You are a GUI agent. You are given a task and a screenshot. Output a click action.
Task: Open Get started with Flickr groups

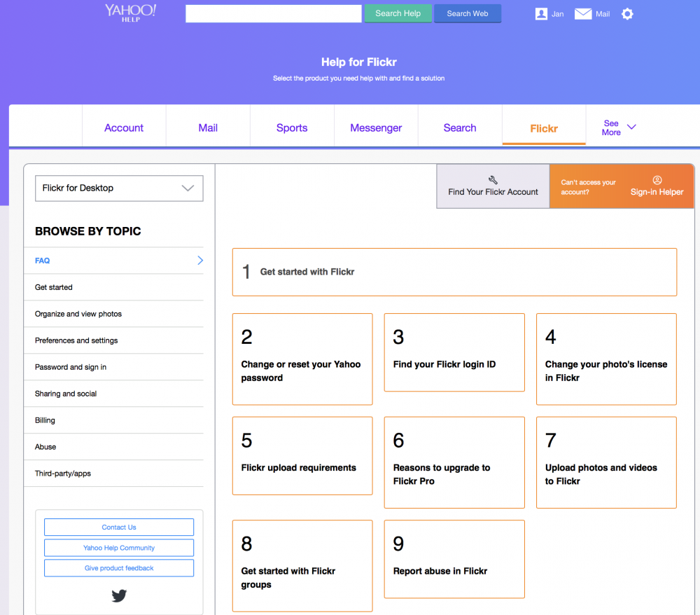click(302, 566)
